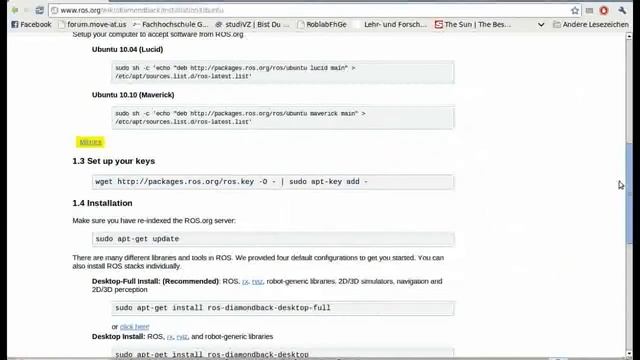640x360 pixels.
Task: Click the rviz link under Desktop-Full Install
Action: tap(257, 282)
